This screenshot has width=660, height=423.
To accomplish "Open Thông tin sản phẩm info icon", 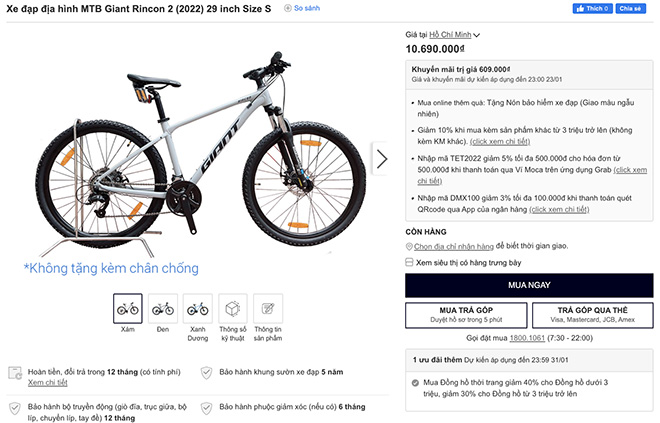I will coord(267,307).
